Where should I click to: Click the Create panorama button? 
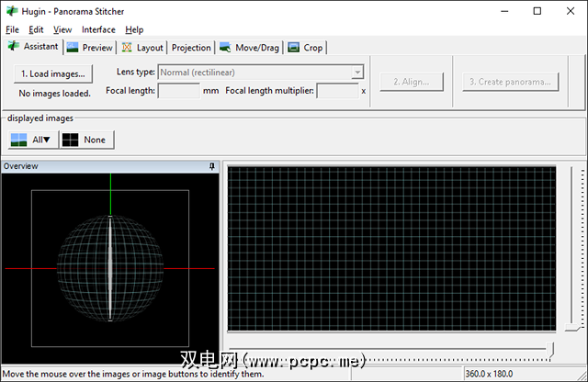pos(510,82)
